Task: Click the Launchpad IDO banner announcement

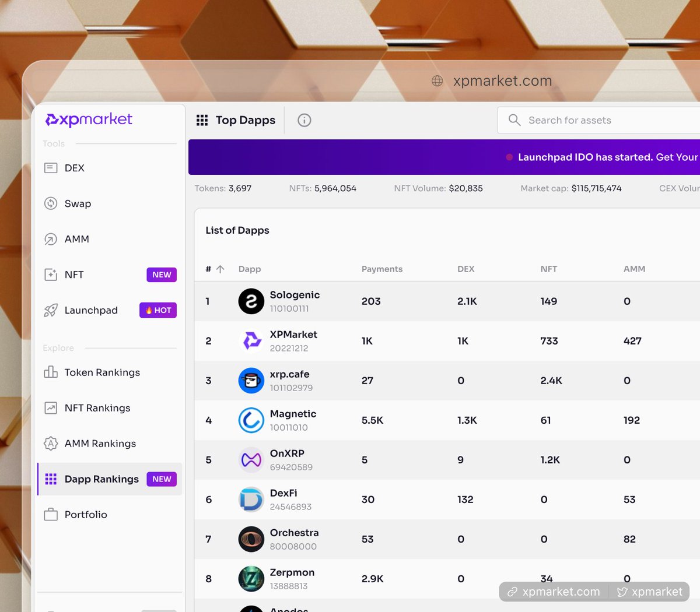Action: [x=583, y=157]
